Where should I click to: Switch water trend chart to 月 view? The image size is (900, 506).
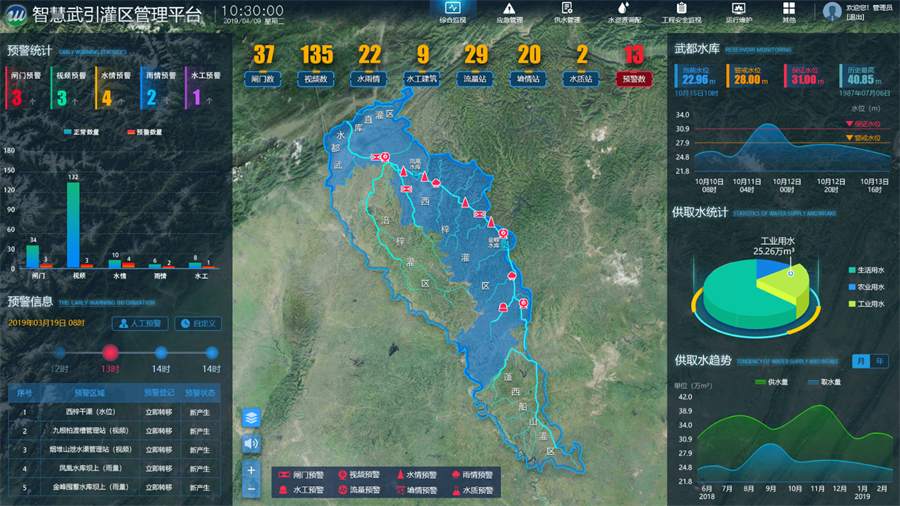(x=861, y=361)
